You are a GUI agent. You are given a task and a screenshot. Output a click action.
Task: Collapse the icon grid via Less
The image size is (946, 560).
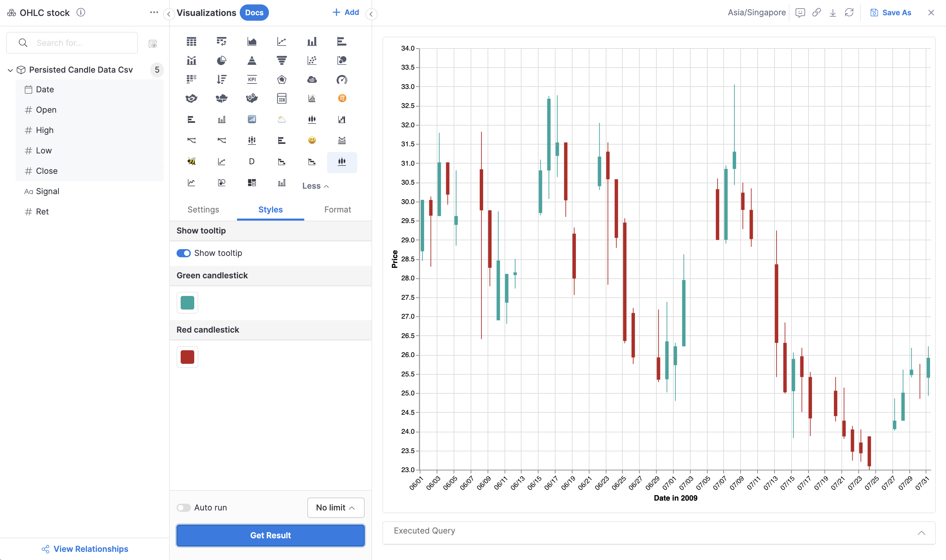click(x=315, y=186)
